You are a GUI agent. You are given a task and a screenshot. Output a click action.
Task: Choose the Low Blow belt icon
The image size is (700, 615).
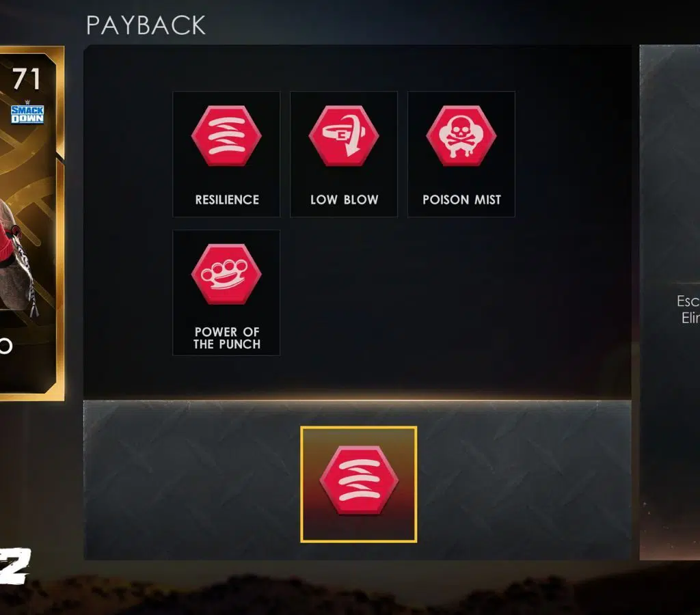tap(344, 136)
